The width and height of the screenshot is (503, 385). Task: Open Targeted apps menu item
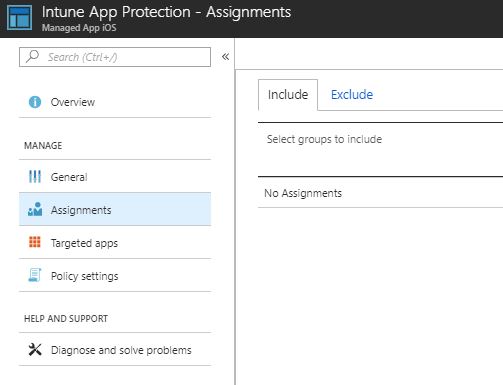[x=115, y=242]
